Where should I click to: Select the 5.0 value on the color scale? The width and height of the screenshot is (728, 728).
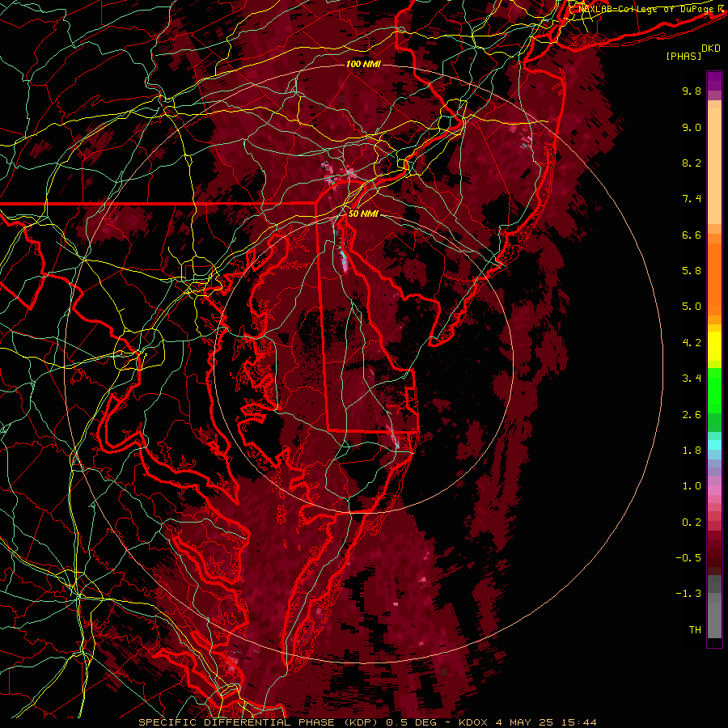click(x=692, y=307)
